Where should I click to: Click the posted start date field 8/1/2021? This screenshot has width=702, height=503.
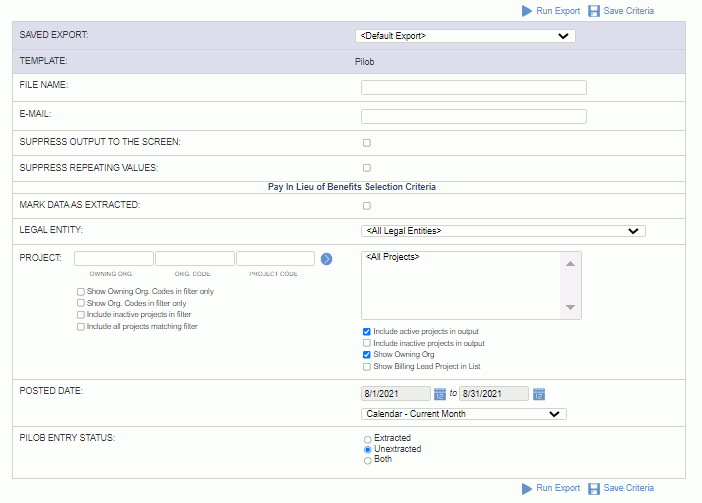click(396, 394)
